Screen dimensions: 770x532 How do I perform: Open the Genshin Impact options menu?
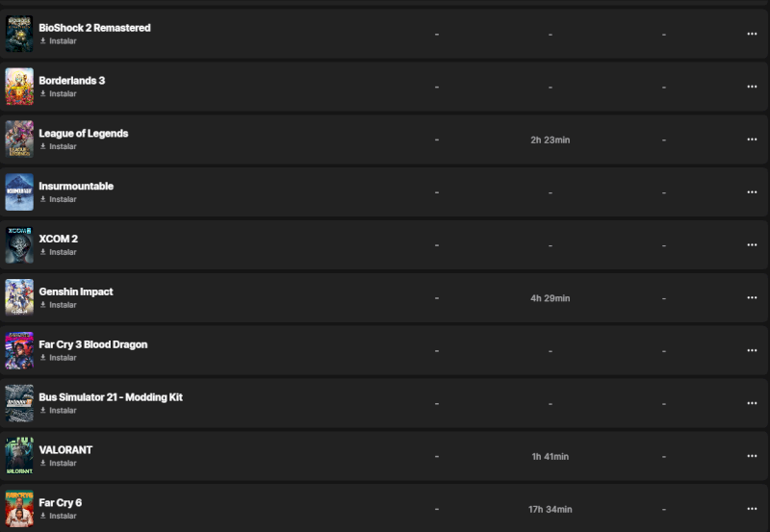752,298
